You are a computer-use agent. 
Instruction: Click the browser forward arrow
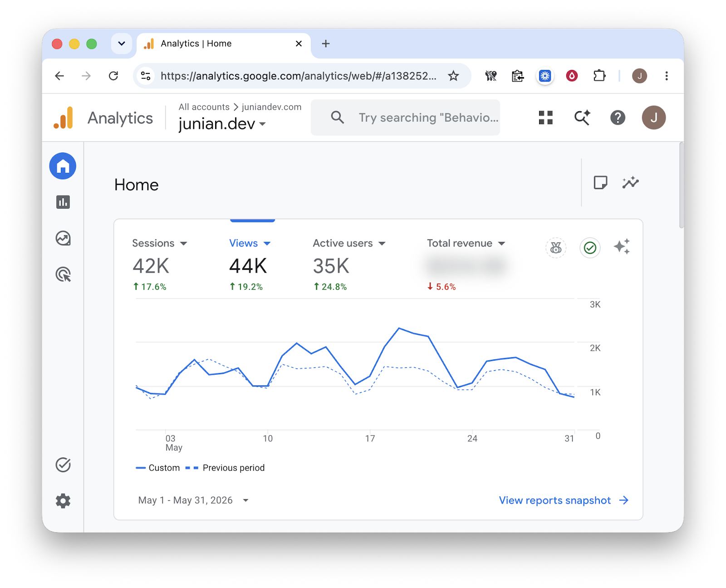(86, 76)
